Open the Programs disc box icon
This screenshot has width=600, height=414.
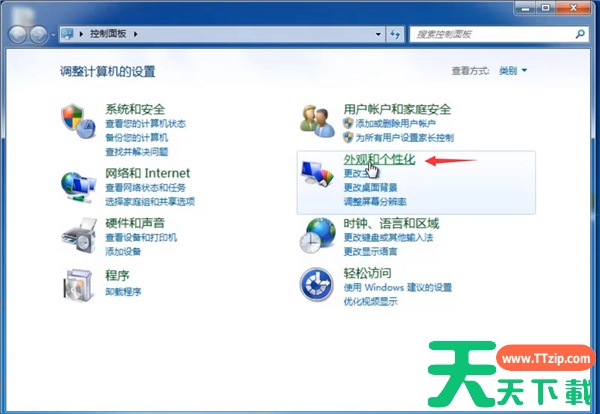(x=78, y=285)
